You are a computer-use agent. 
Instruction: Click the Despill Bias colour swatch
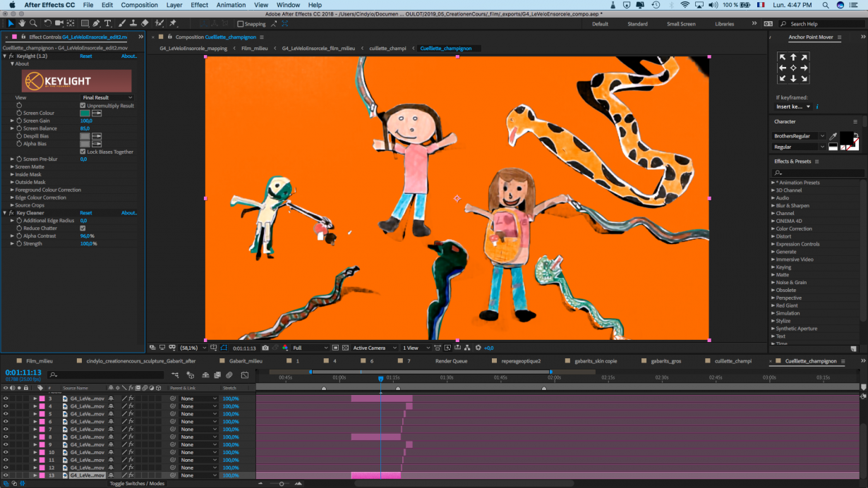click(85, 136)
